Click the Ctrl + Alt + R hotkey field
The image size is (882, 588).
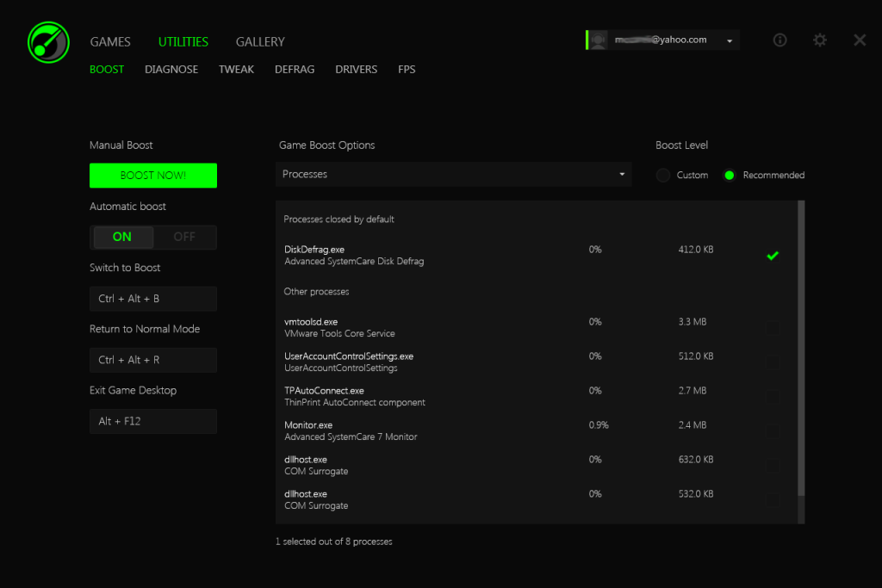coord(153,360)
